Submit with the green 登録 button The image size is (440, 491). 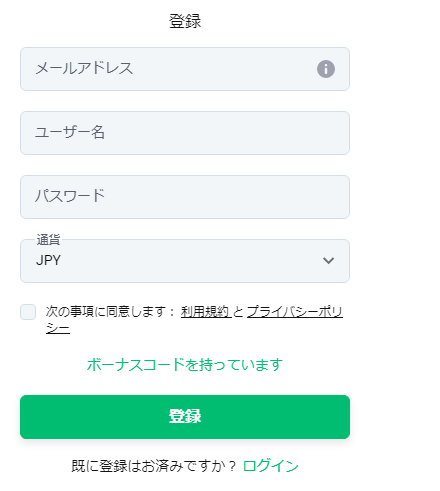pyautogui.click(x=185, y=417)
